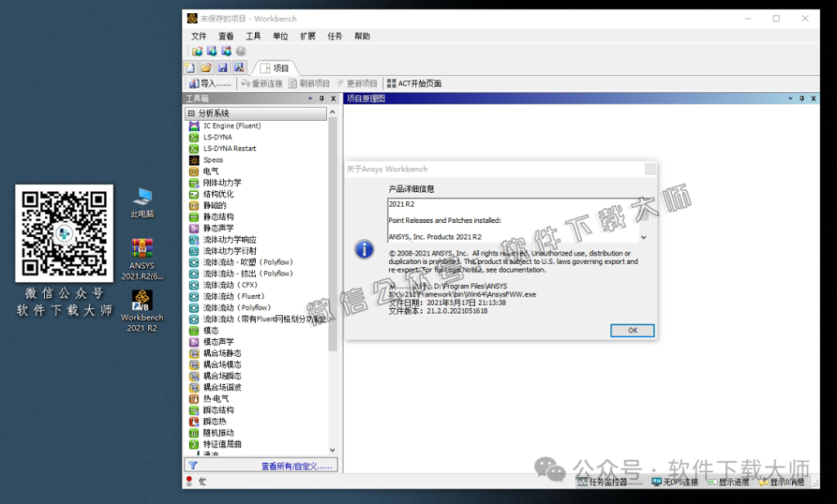Viewport: 837px width, 504px height.
Task: Click the 显示0消息 status bar icon
Action: [x=783, y=481]
